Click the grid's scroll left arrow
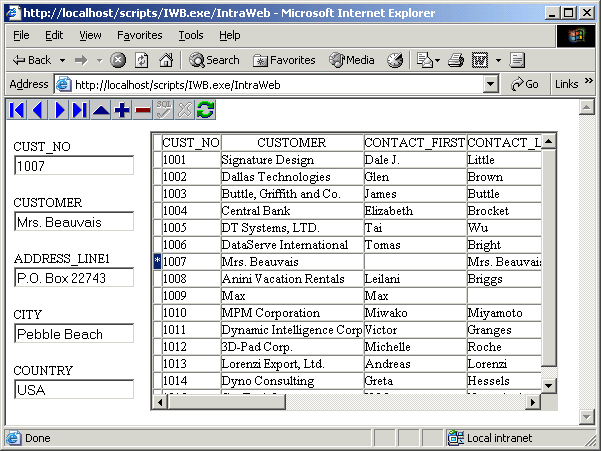The image size is (601, 451). coord(160,402)
